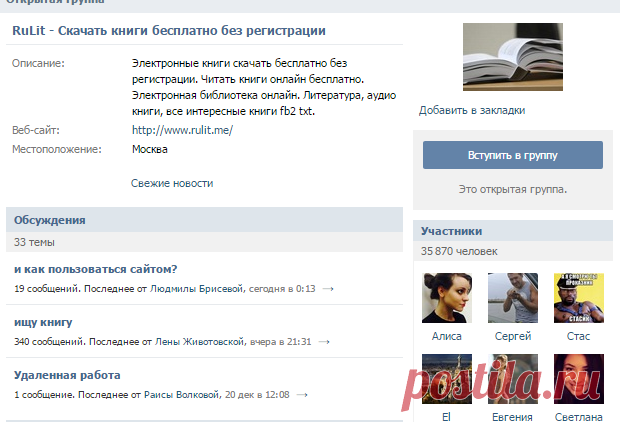Viewport: 620px width, 422px height.
Task: Visit Людмилы Брисевой profile link
Action: point(196,289)
